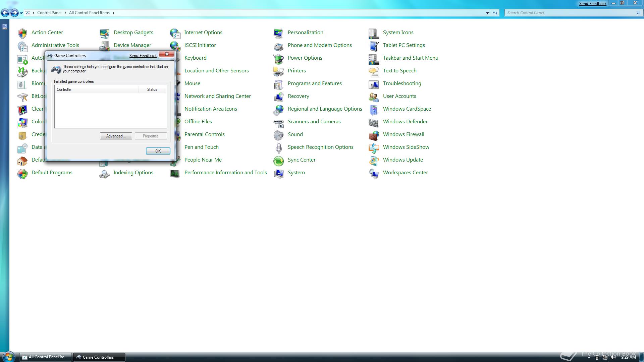Open the Programs and Features icon
The width and height of the screenshot is (644, 362).
(278, 84)
